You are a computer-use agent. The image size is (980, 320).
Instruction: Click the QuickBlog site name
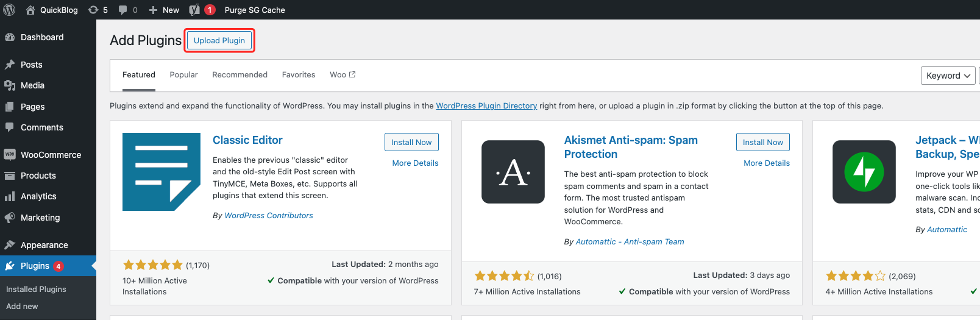point(59,10)
